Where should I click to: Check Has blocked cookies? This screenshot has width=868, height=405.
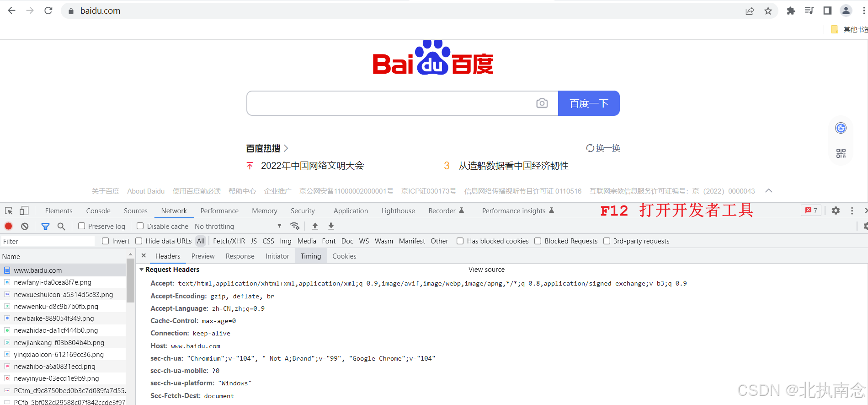click(460, 241)
